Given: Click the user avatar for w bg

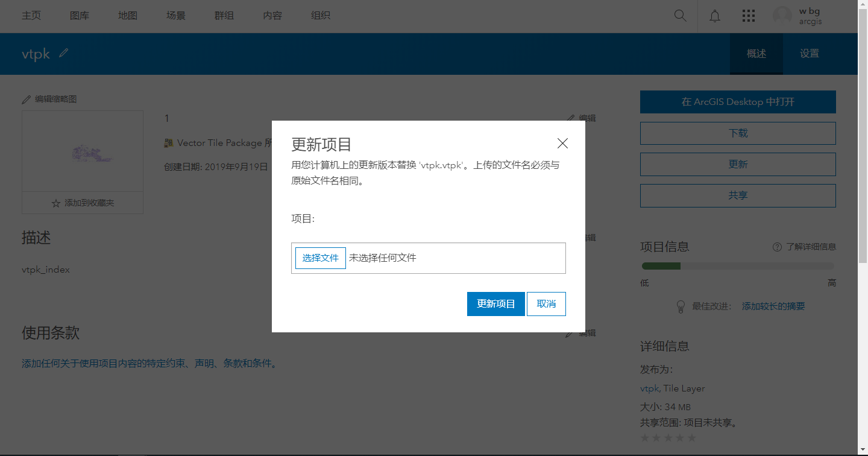Looking at the screenshot, I should point(782,16).
